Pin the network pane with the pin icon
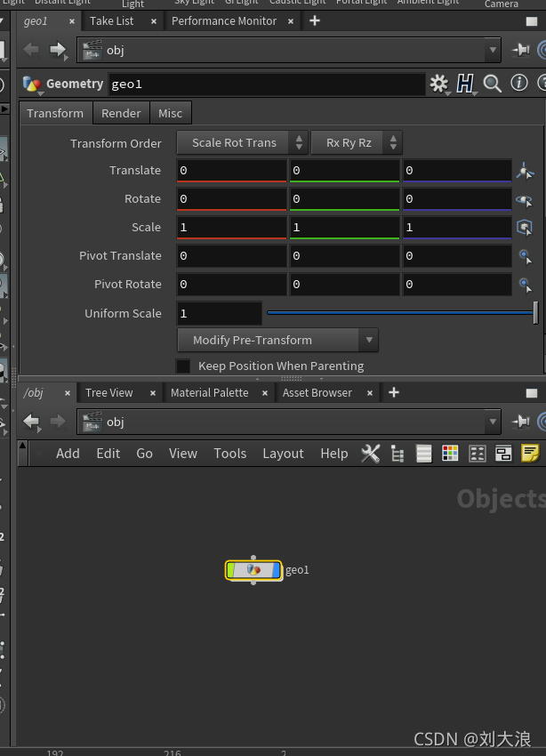 520,422
